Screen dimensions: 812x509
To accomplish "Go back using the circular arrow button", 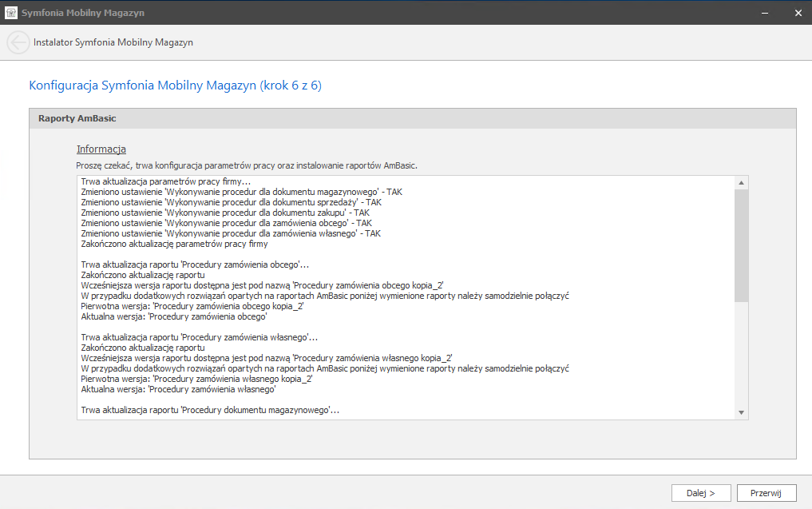I will tap(18, 42).
